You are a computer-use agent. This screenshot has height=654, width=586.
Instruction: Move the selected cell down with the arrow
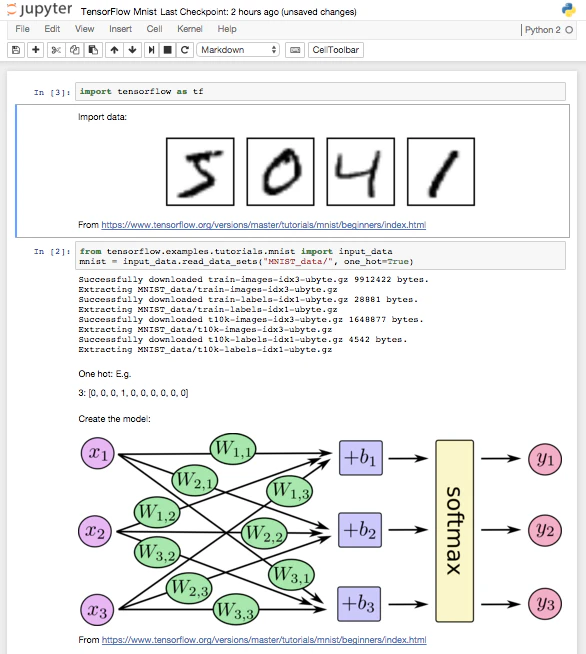[132, 50]
